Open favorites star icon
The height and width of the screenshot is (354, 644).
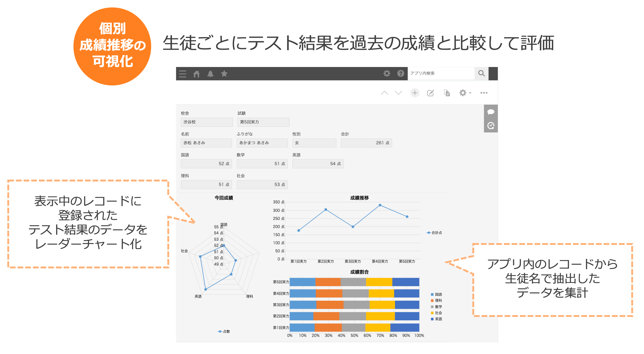point(224,74)
